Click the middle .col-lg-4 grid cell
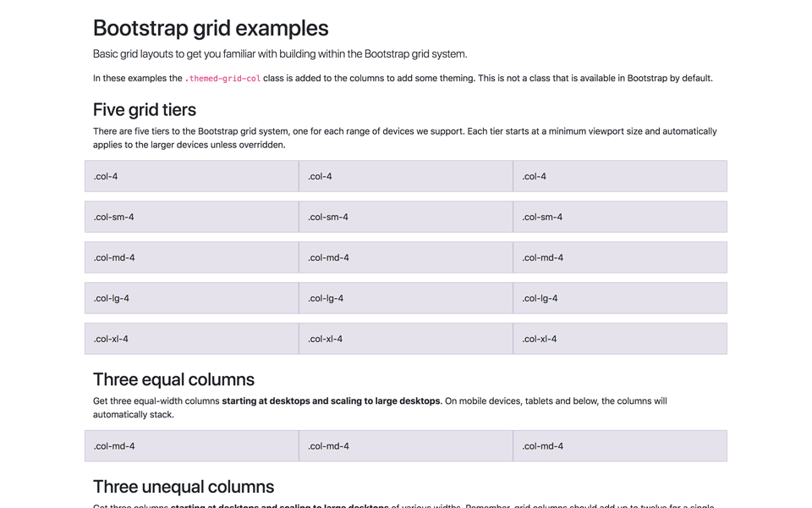The width and height of the screenshot is (812, 508). click(x=405, y=298)
